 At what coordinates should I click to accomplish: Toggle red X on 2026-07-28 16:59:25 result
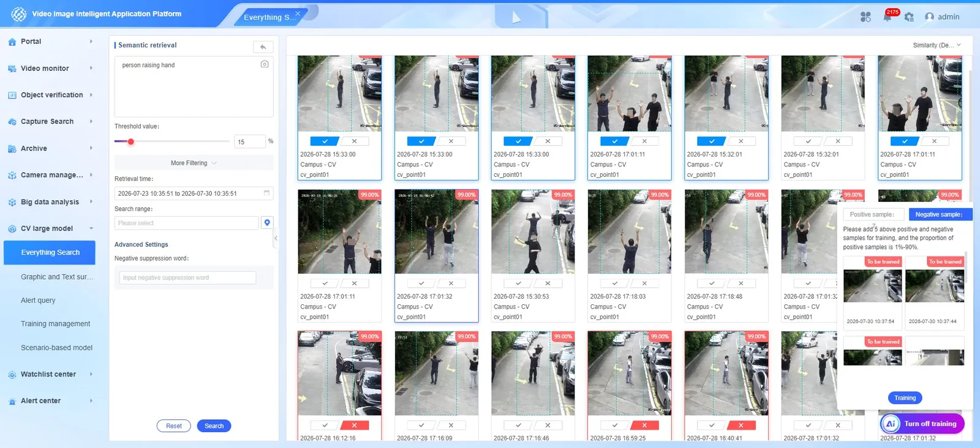[644, 425]
